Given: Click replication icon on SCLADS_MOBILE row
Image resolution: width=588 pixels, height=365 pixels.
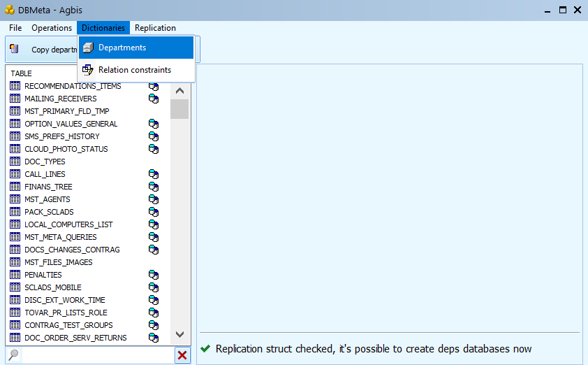Looking at the screenshot, I should [x=154, y=287].
